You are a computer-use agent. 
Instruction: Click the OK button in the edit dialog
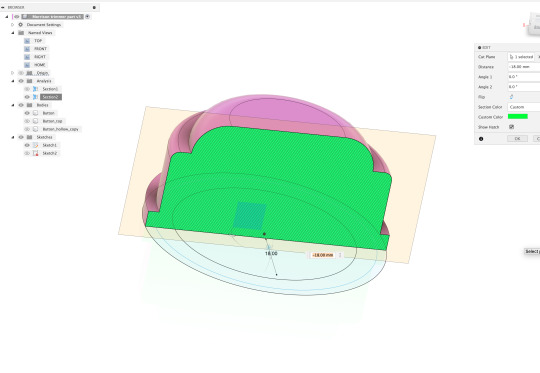tap(517, 138)
